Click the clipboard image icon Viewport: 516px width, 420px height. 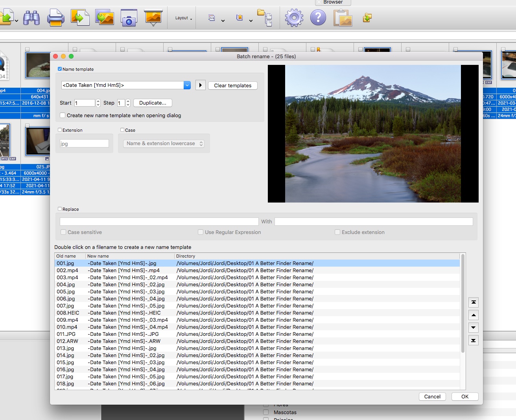coord(343,18)
